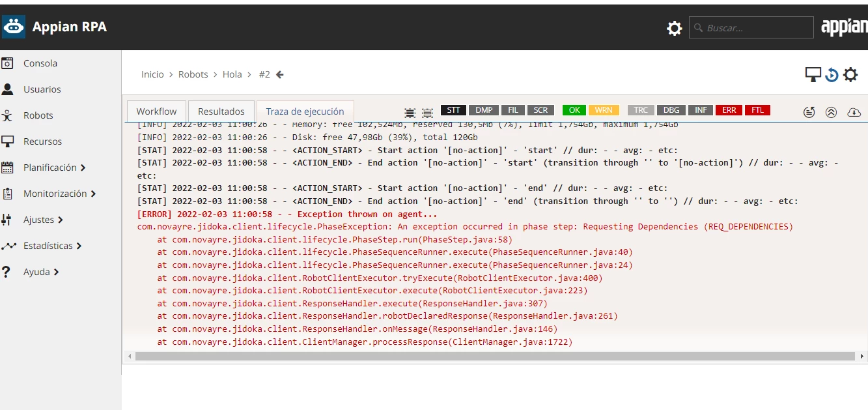Screen dimensions: 868x410
Task: Open the Hola breadcrumb link
Action: click(x=232, y=74)
